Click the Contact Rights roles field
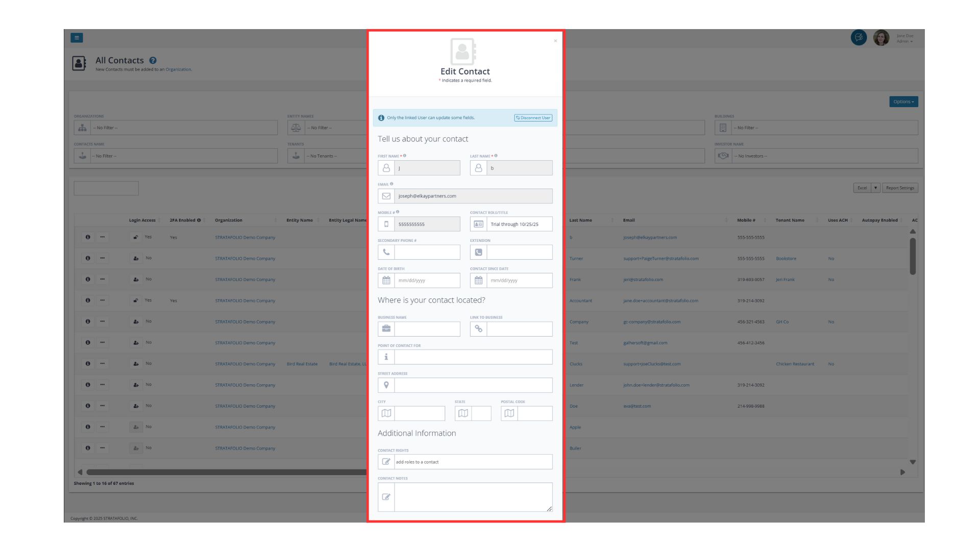This screenshot has width=980, height=551. [473, 462]
